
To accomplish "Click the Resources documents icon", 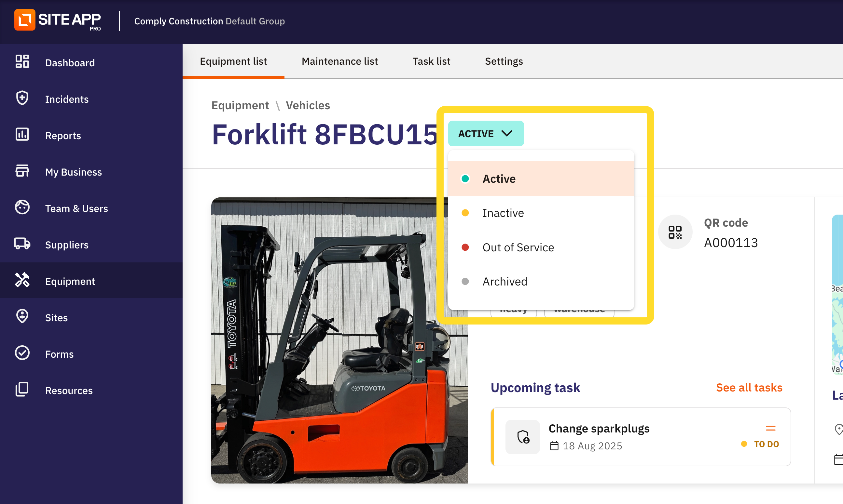I will tap(22, 389).
